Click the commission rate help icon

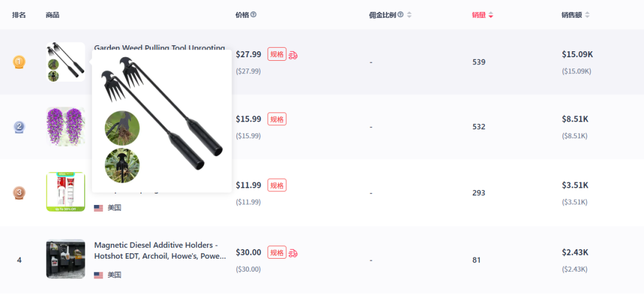[400, 15]
